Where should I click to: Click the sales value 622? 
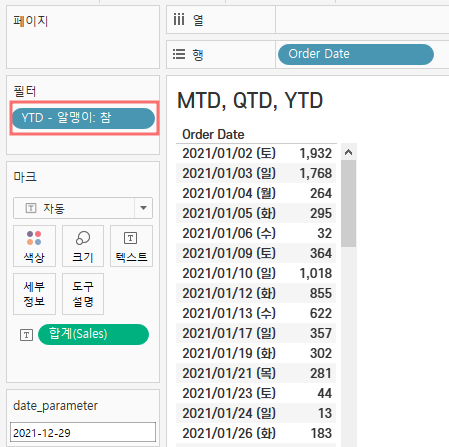tap(321, 313)
